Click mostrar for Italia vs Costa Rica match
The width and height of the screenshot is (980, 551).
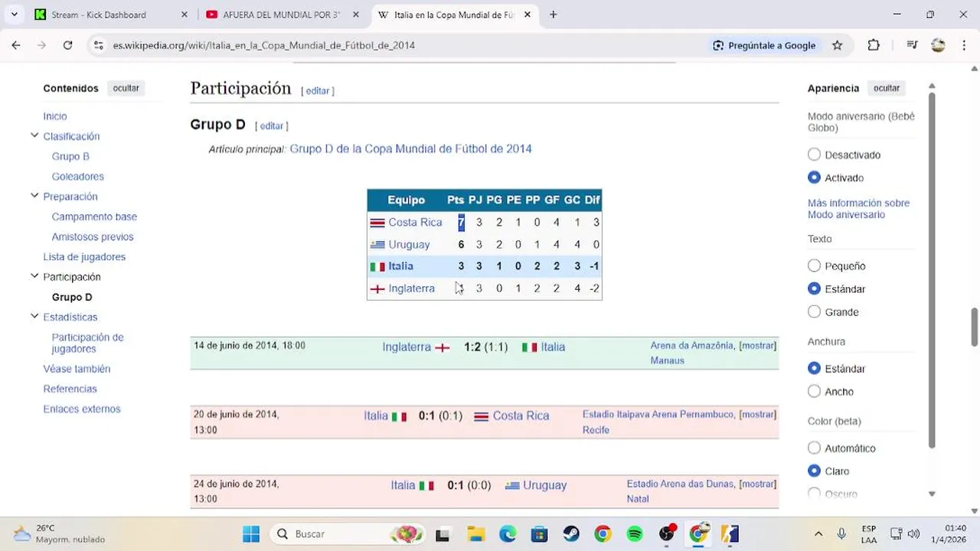[x=758, y=415]
